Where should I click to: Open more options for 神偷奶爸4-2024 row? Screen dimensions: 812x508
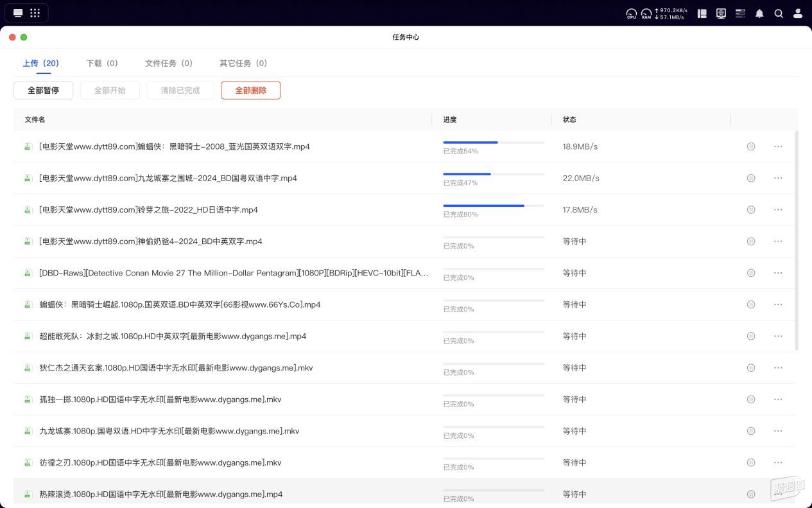(x=778, y=241)
